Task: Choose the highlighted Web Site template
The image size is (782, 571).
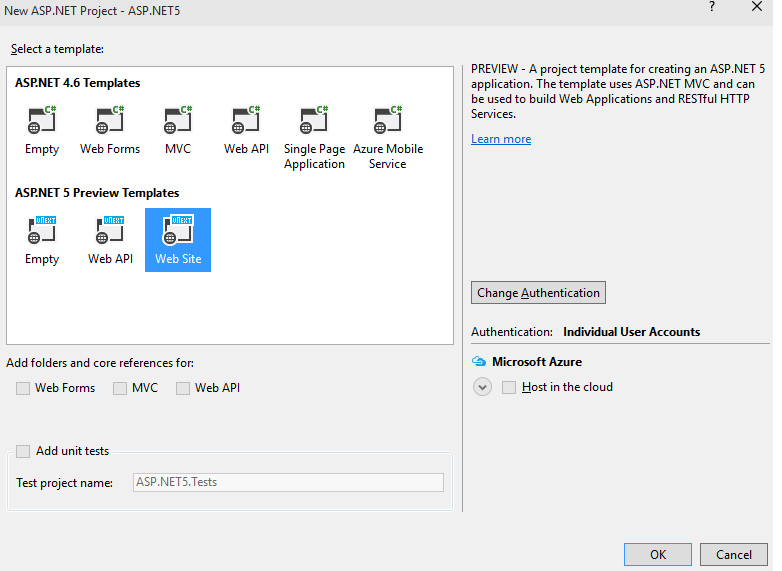Action: 178,240
